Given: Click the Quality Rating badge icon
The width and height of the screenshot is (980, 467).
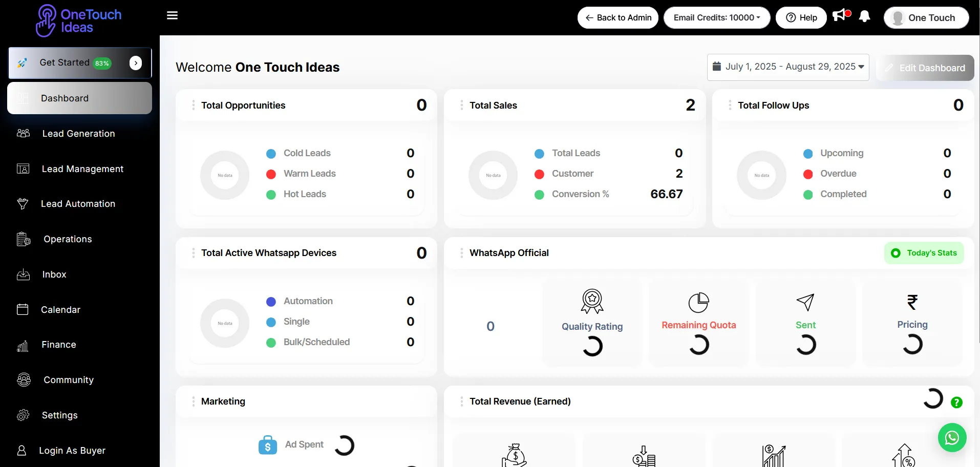Looking at the screenshot, I should coord(592,301).
